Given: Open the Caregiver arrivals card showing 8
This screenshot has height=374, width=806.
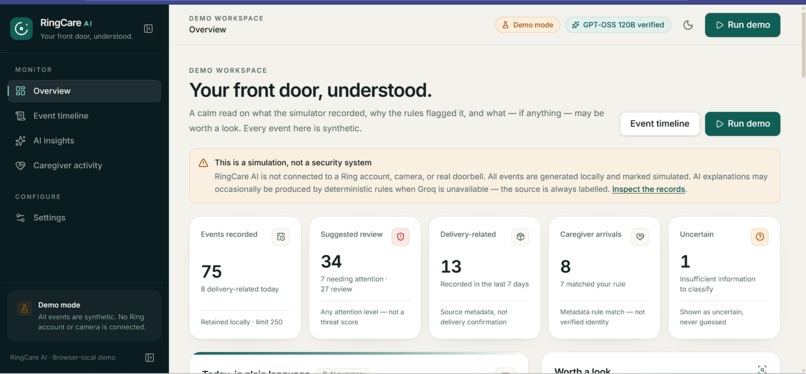Looking at the screenshot, I should [604, 277].
